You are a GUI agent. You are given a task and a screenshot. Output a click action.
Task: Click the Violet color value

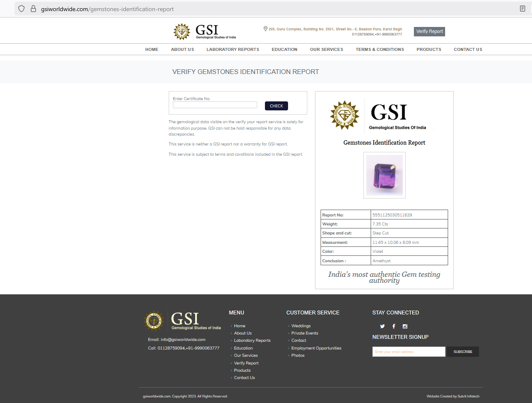pyautogui.click(x=378, y=252)
